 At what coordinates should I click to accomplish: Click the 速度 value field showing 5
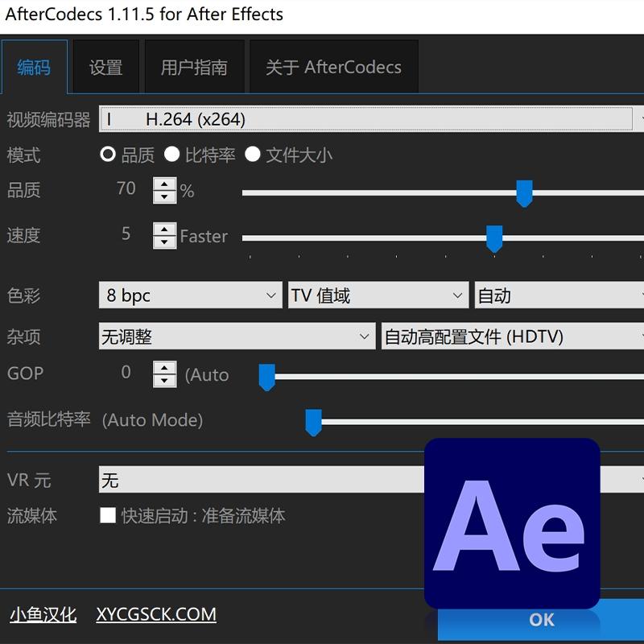126,234
